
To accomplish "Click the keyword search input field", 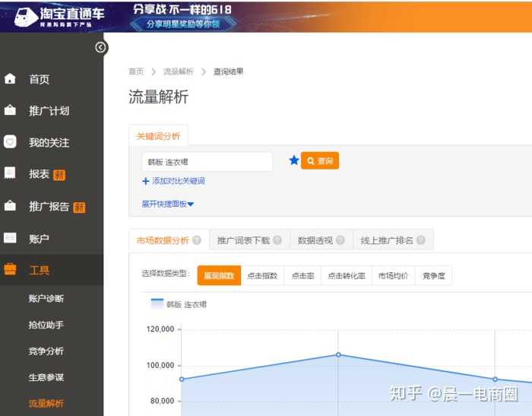I will pyautogui.click(x=207, y=162).
